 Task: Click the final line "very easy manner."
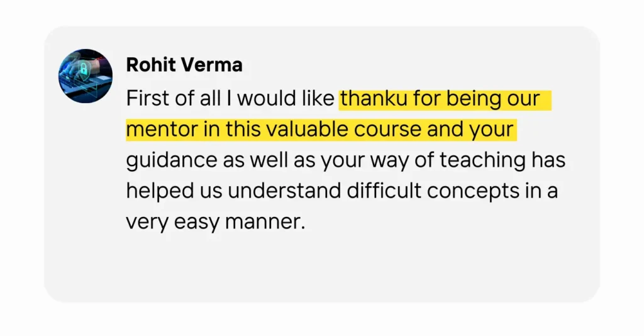pos(215,222)
